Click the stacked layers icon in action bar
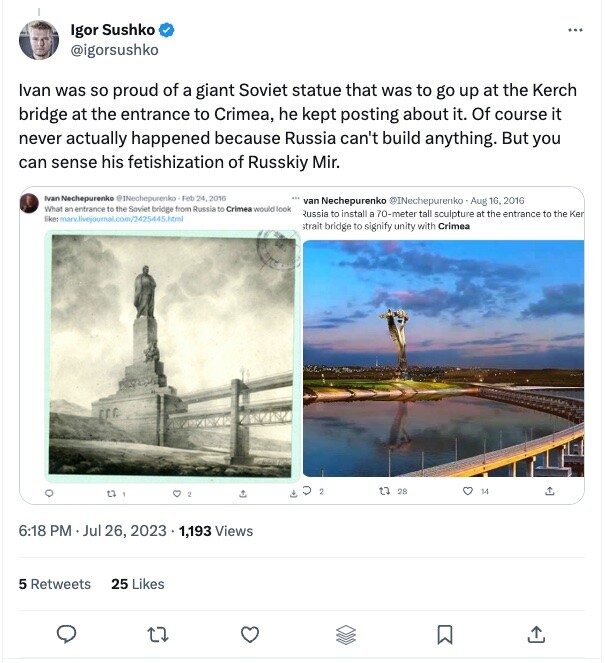This screenshot has width=605, height=663. tap(346, 634)
